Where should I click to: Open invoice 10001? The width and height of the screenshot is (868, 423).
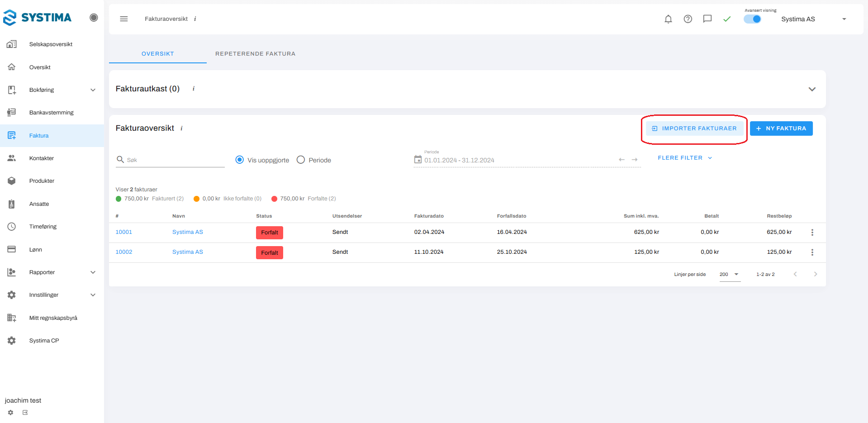point(124,232)
